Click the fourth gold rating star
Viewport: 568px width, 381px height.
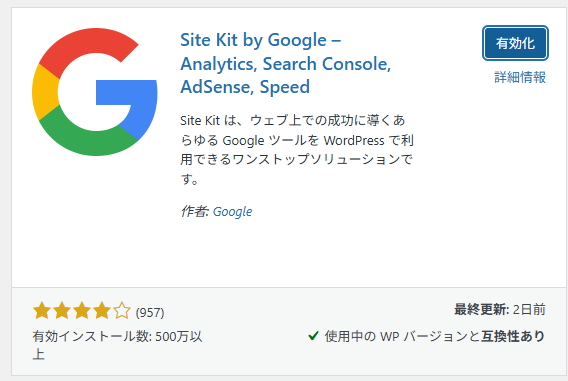coord(102,311)
